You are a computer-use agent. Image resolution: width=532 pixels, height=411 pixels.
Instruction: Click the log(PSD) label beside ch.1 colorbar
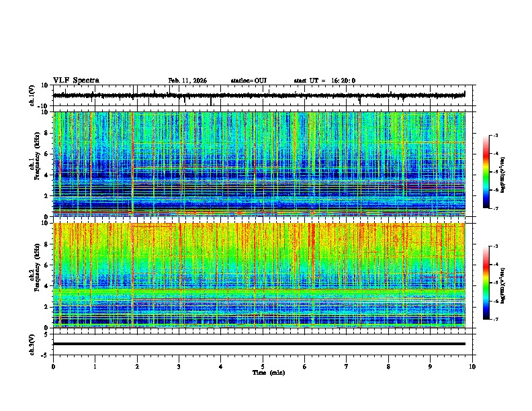coord(502,175)
